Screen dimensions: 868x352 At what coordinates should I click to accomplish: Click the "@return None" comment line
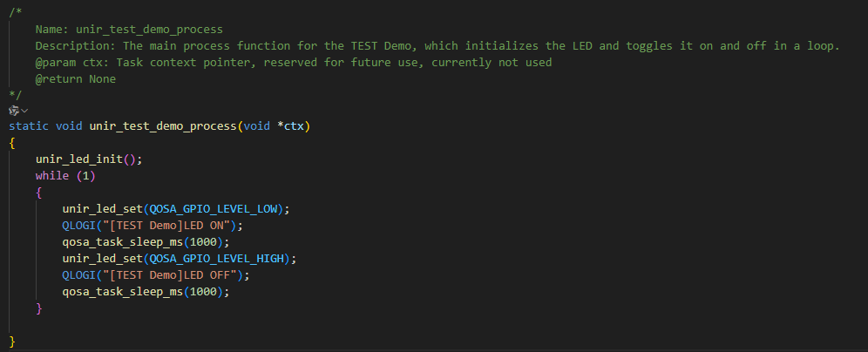(76, 79)
